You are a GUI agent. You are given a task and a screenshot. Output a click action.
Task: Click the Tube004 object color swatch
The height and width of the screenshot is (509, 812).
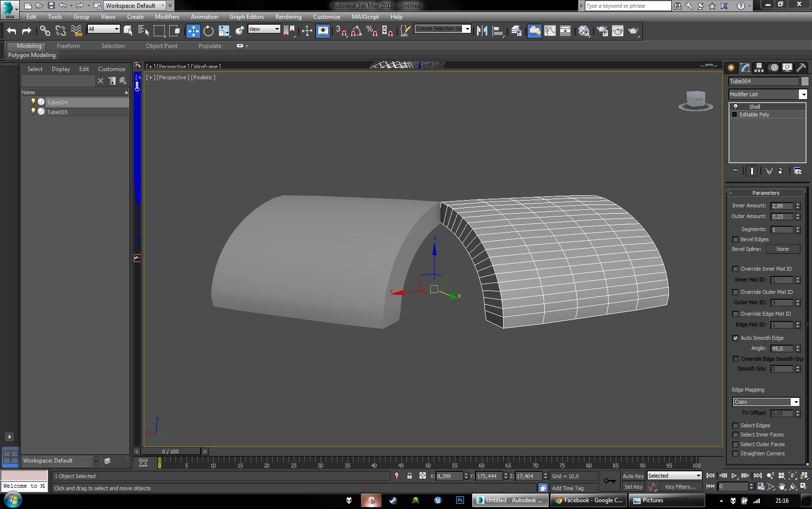click(x=805, y=81)
